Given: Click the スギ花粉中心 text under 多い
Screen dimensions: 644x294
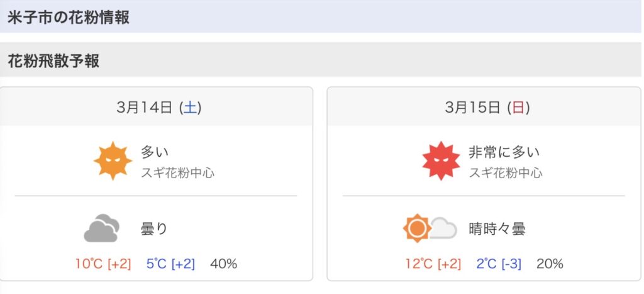Looking at the screenshot, I should pos(177,172).
